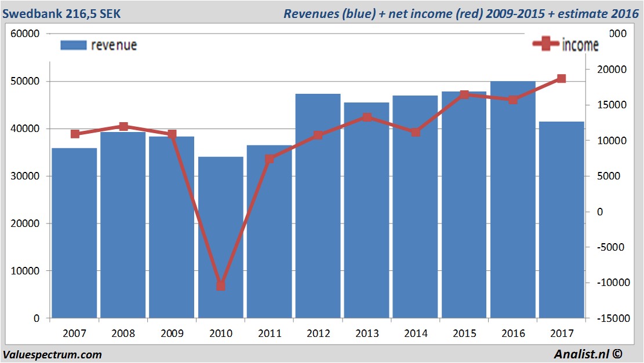Click the 20000 right axis label
The image size is (644, 363).
pos(612,69)
